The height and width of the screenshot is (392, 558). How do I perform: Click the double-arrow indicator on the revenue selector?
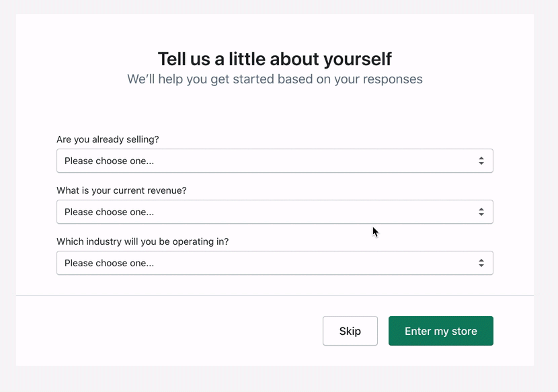click(x=482, y=212)
